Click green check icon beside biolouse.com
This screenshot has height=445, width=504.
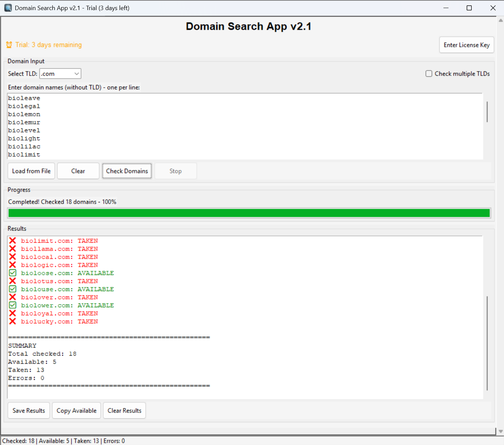coord(12,289)
